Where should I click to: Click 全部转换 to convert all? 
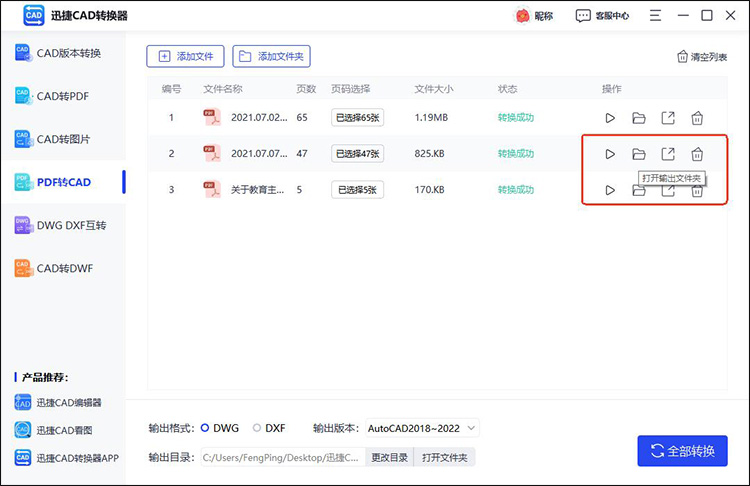click(x=682, y=451)
